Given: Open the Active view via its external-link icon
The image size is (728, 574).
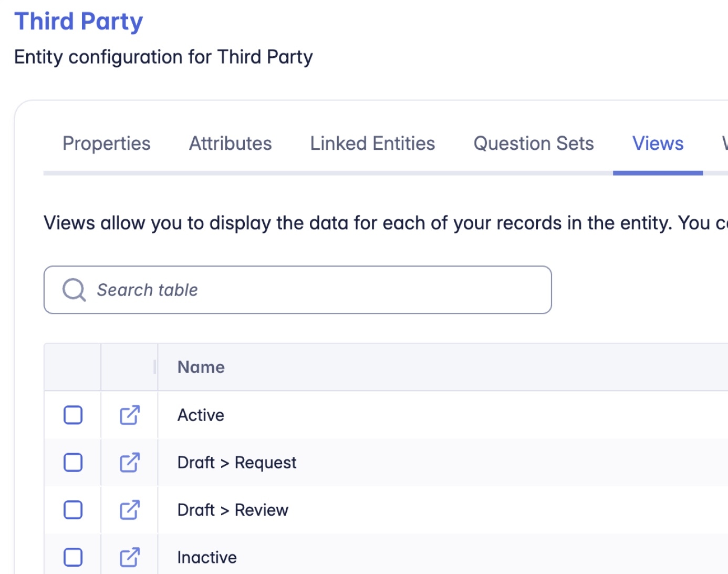Looking at the screenshot, I should [x=129, y=415].
